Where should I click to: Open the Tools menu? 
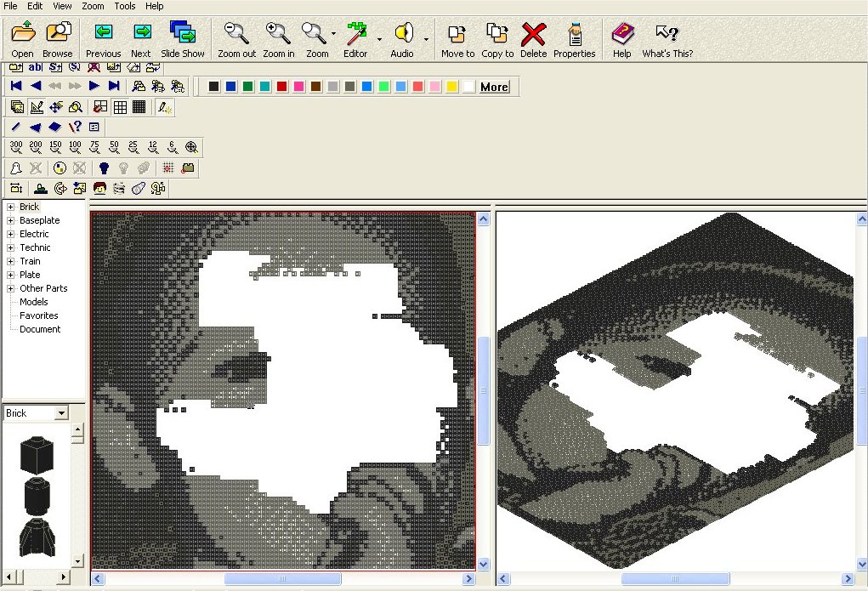[x=125, y=6]
